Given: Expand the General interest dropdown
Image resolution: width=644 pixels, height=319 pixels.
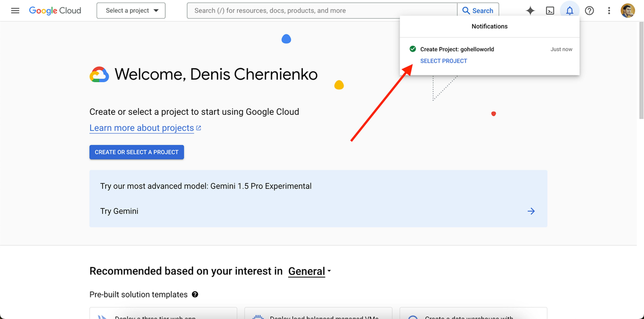Looking at the screenshot, I should coord(309,271).
